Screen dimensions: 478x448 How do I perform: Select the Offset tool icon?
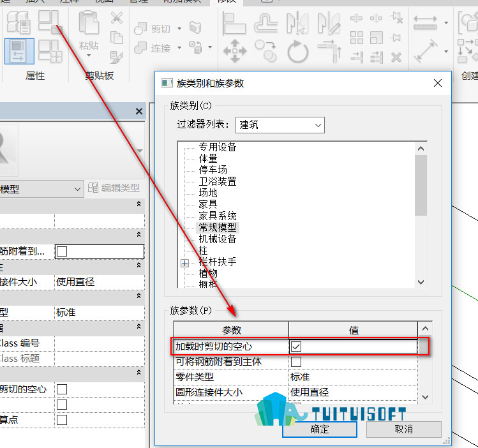point(266,23)
